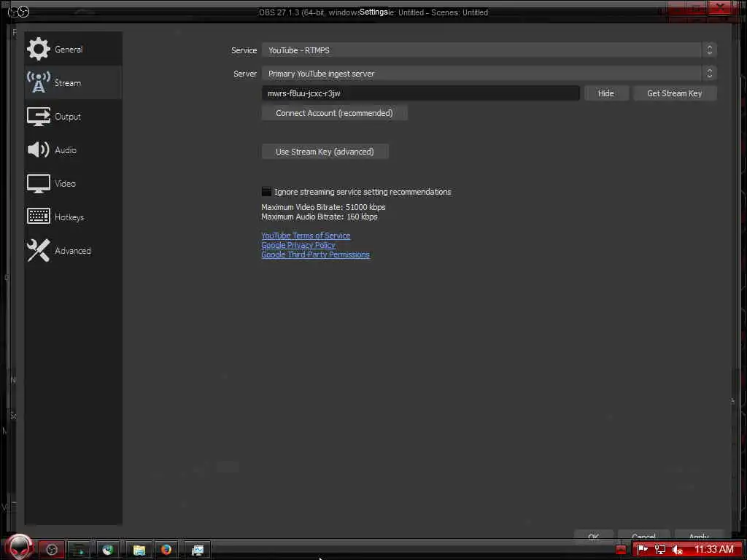Click Connect Account (recommended)
The image size is (747, 560).
pos(334,113)
